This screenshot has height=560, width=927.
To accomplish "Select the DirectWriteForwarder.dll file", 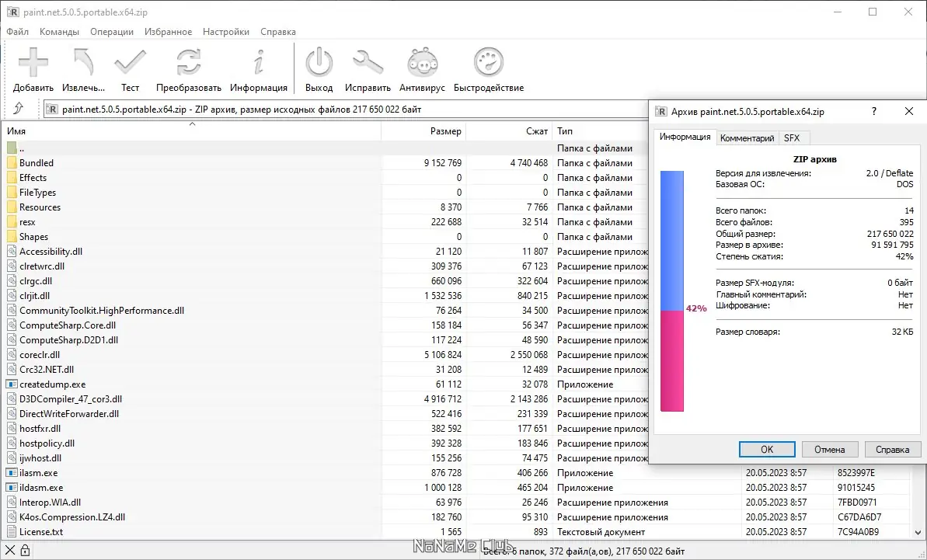I will coord(69,414).
